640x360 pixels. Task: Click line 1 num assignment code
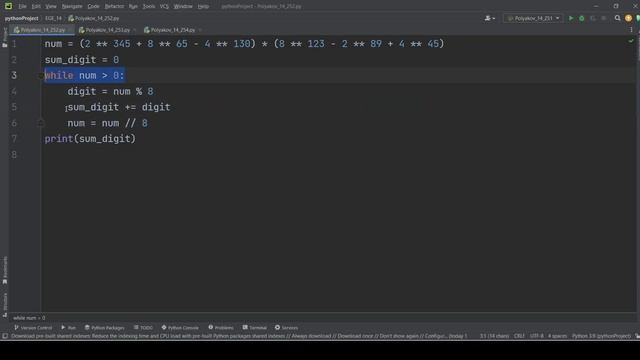click(244, 44)
